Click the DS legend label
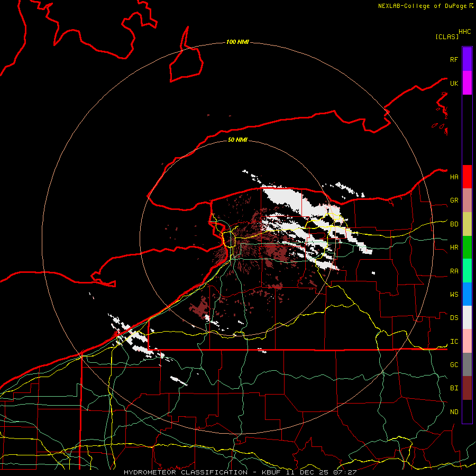The height and width of the screenshot is (476, 476). tap(454, 317)
